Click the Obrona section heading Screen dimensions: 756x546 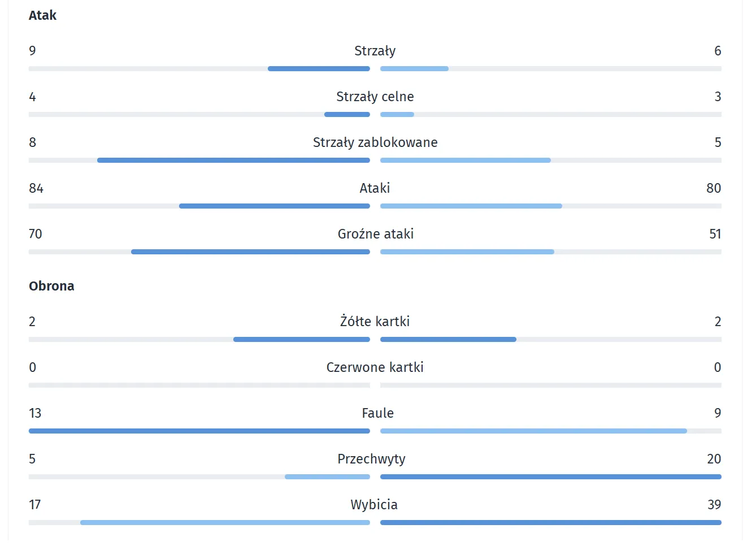click(51, 286)
